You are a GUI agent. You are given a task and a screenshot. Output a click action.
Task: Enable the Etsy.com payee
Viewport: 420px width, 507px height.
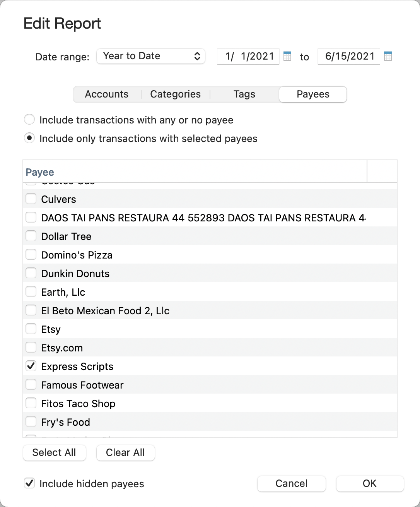(x=31, y=348)
